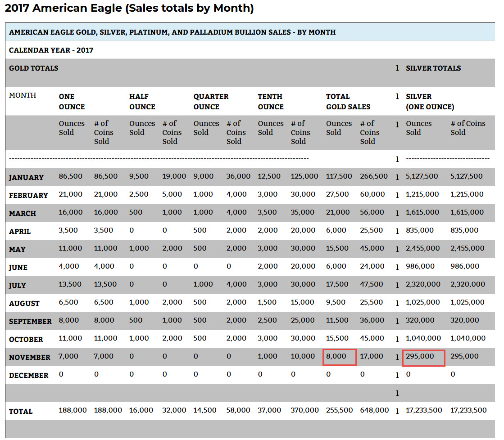Click November total gold ounces value 8,000
This screenshot has width=504, height=440.
tap(336, 356)
